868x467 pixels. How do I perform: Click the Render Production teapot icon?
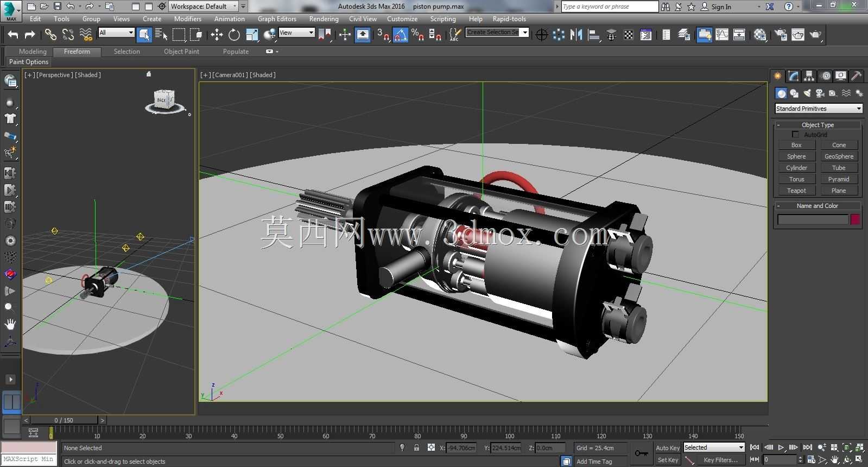pos(815,35)
